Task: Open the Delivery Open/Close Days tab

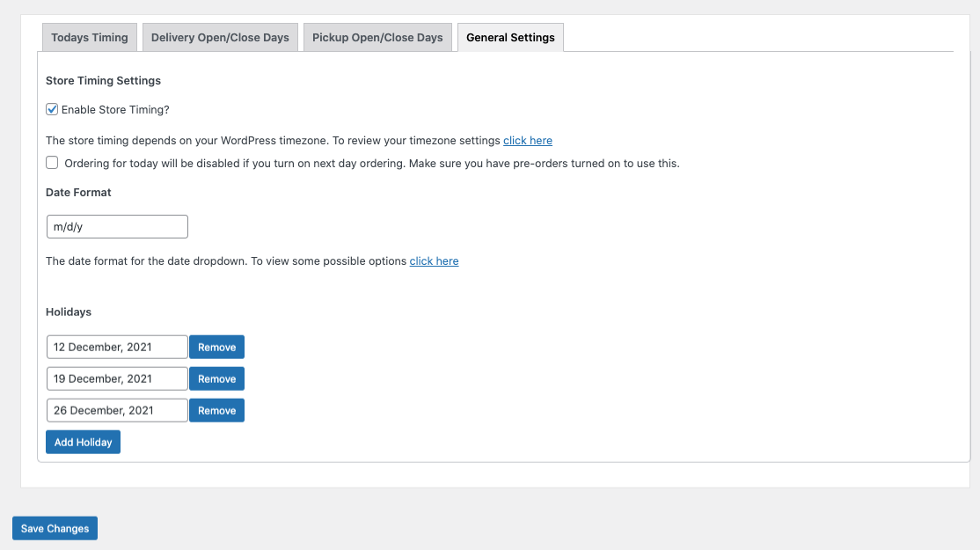Action: (x=220, y=38)
